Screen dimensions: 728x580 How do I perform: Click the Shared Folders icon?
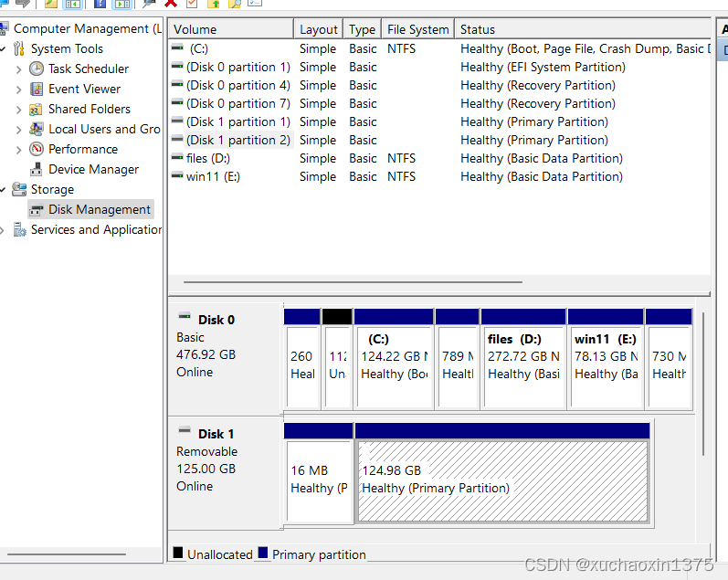[37, 109]
